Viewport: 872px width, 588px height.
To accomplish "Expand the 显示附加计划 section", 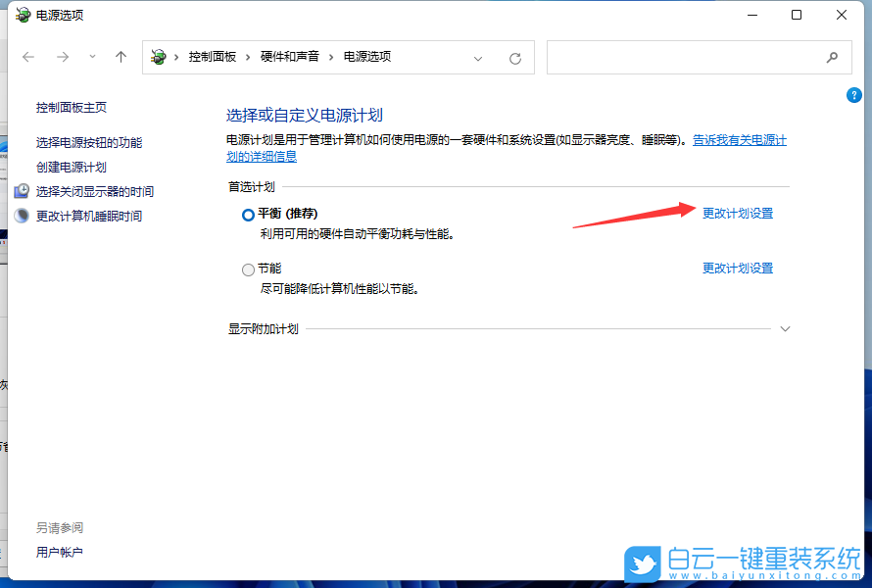I will (785, 329).
